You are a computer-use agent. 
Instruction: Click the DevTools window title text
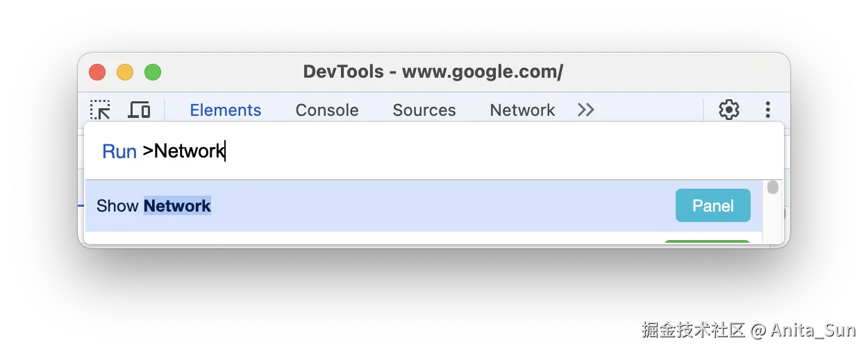(433, 72)
